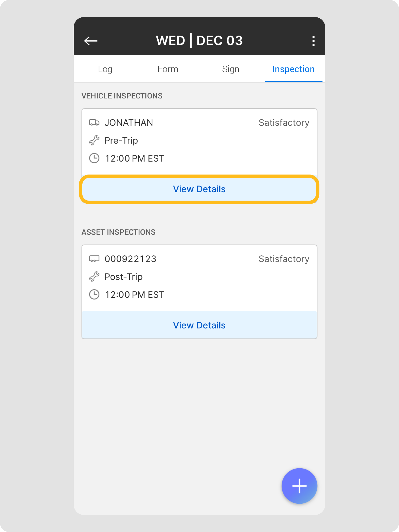The height and width of the screenshot is (532, 399).
Task: Tap the WED | DEC 03 date title
Action: coord(199,41)
